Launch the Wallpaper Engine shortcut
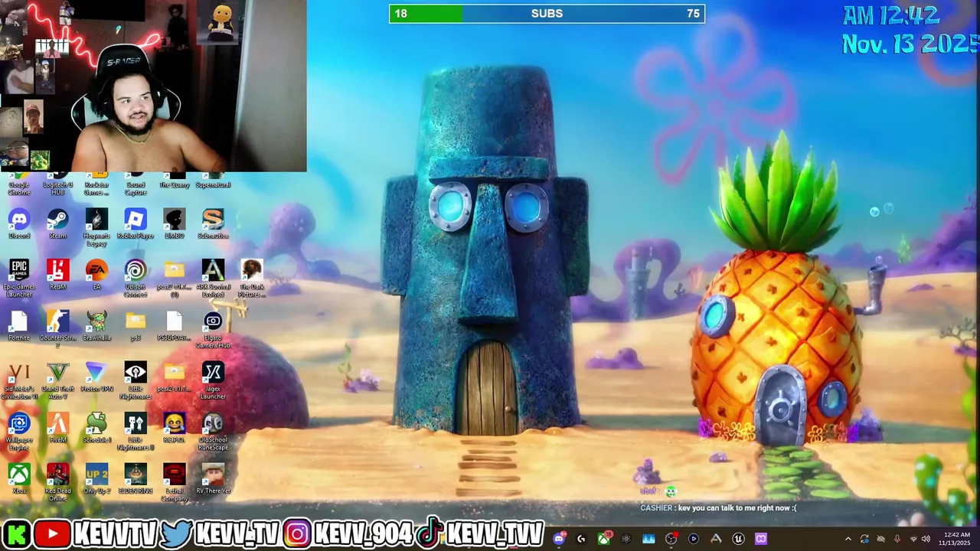Screen dimensions: 980x551 point(19,432)
